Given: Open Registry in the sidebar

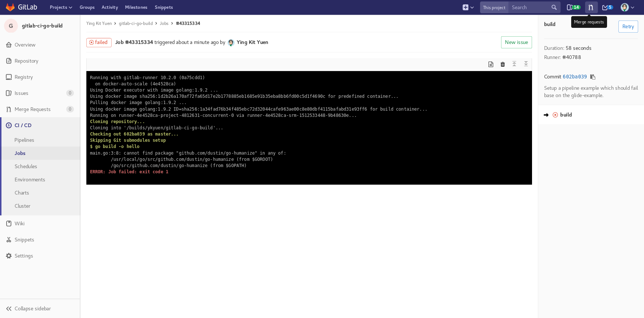Looking at the screenshot, I should (40, 77).
